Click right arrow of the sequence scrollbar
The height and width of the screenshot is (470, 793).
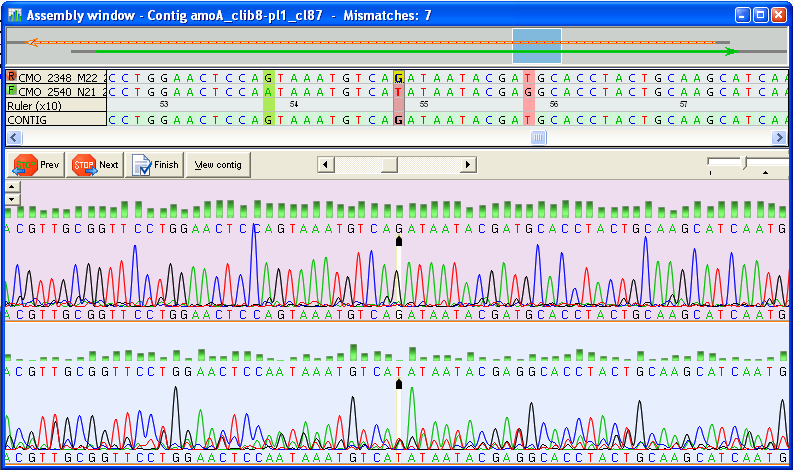[x=779, y=137]
